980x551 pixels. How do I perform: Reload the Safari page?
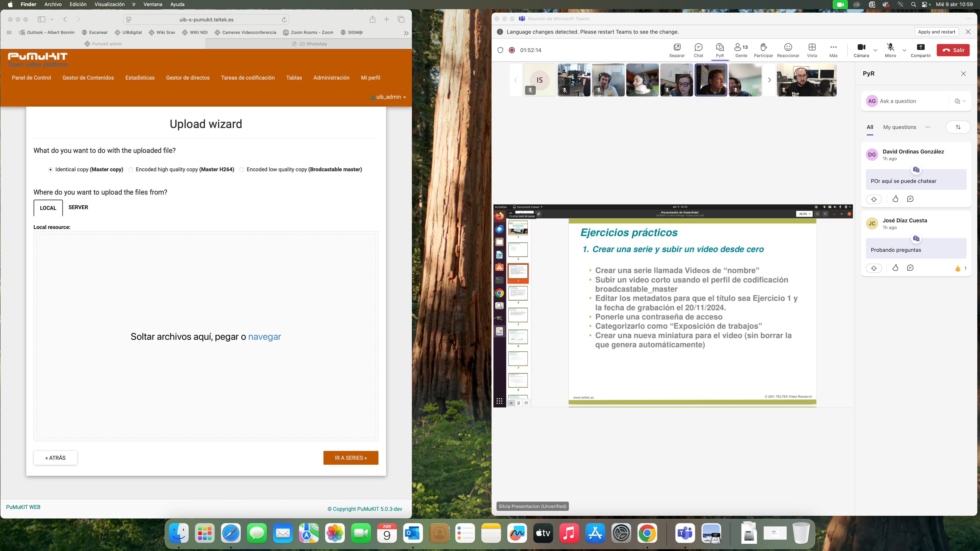tap(284, 19)
